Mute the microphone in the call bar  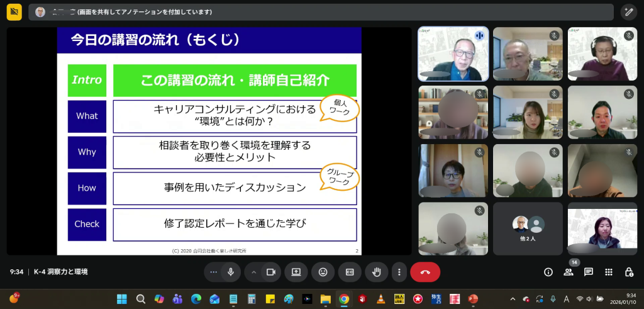tap(231, 272)
